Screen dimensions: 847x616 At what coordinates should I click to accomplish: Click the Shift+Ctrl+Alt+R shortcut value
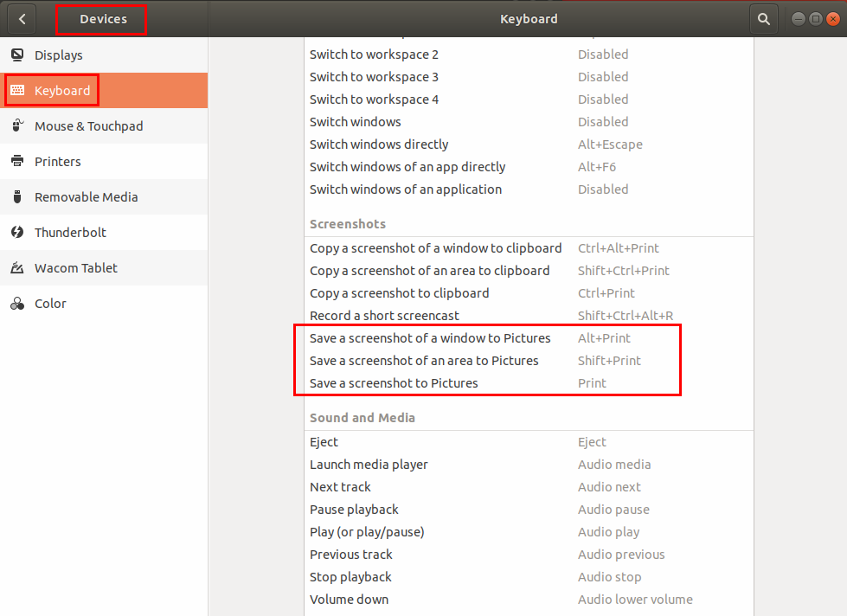coord(626,316)
